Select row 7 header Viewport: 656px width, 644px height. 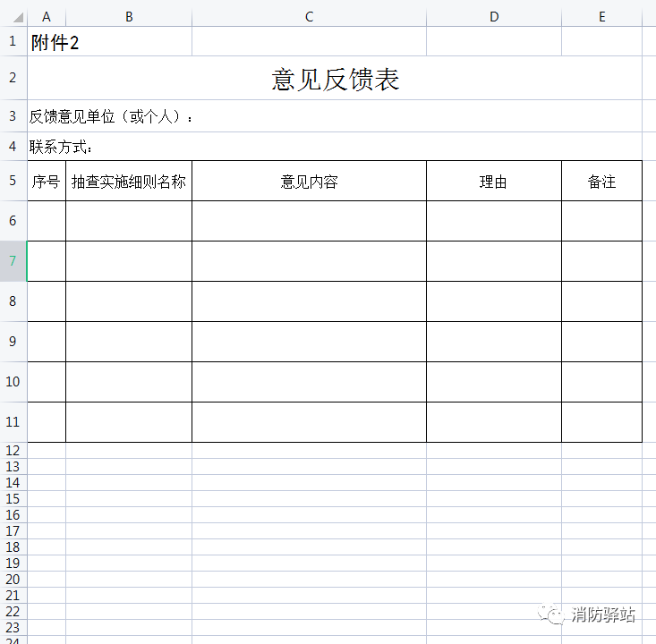click(13, 261)
